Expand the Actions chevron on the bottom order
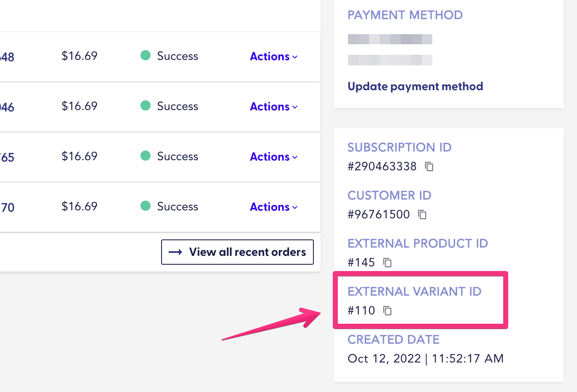Viewport: 577px width, 392px height. point(295,207)
